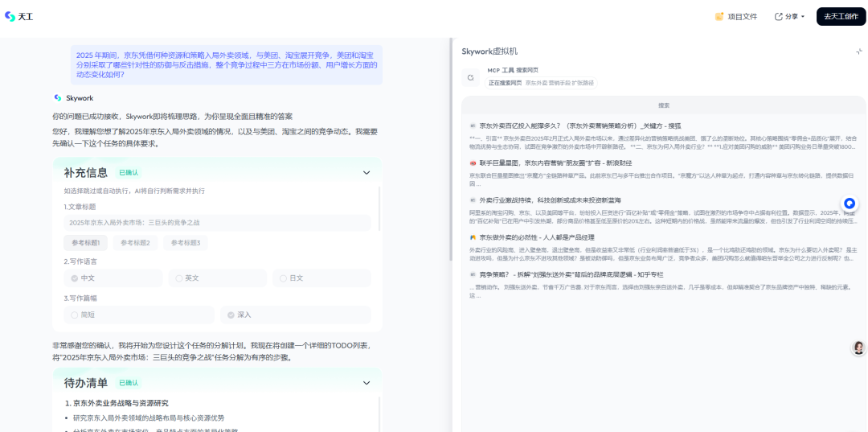Collapse the 补充信息 section
Viewport: 868px width, 432px height.
366,172
